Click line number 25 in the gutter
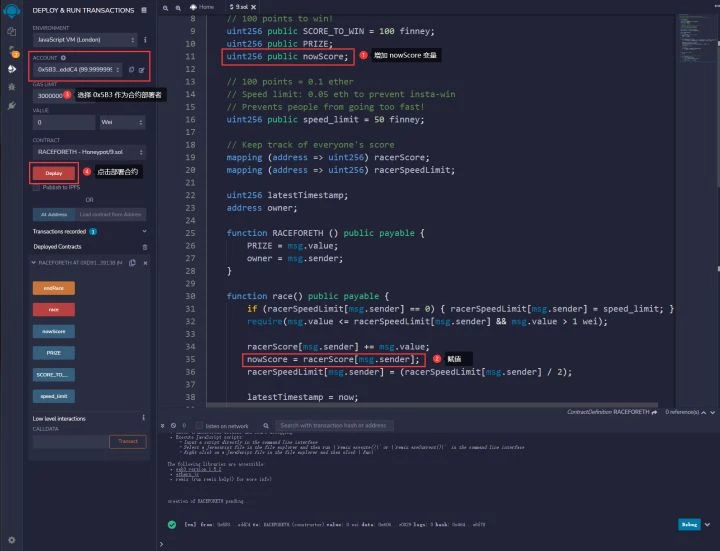Screen dimensions: 720x551 pyautogui.click(x=190, y=233)
